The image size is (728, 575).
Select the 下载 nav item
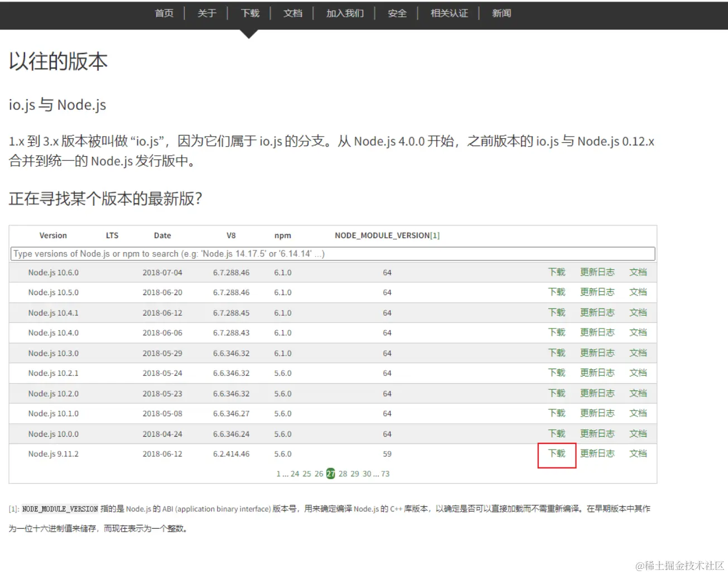pos(250,13)
